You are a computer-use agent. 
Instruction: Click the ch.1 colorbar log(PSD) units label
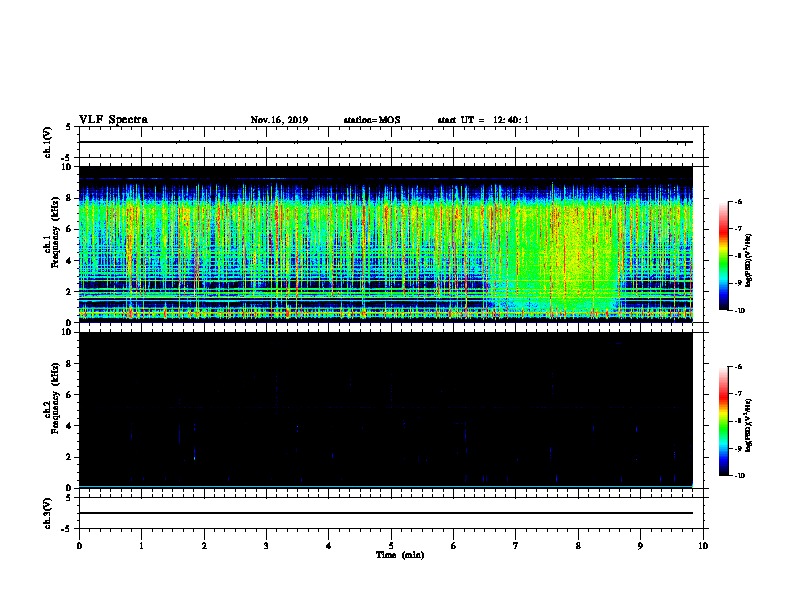coord(749,261)
